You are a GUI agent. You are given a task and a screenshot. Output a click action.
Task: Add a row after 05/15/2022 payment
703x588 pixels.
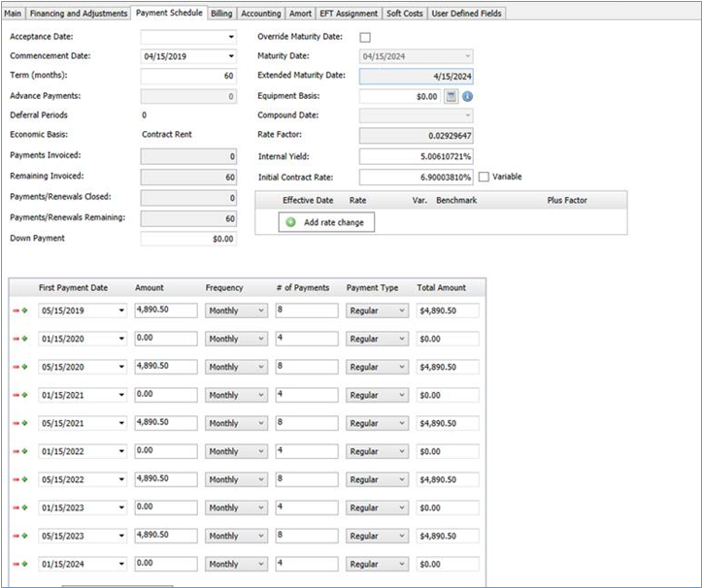click(x=24, y=479)
